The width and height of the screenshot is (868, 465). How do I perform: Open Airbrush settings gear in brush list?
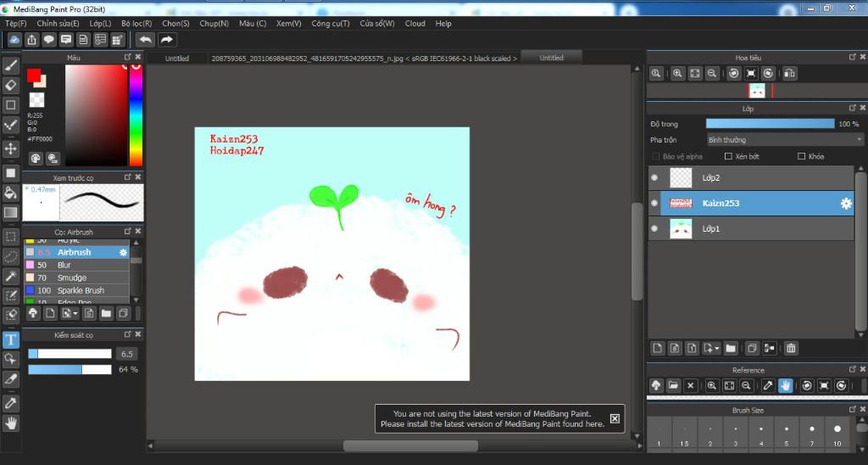tap(123, 252)
